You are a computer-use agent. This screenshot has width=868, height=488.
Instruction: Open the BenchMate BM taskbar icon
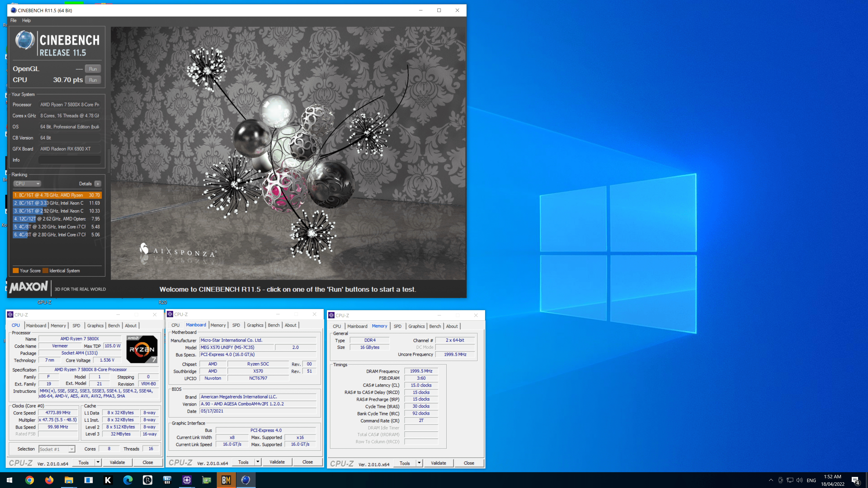tap(226, 480)
